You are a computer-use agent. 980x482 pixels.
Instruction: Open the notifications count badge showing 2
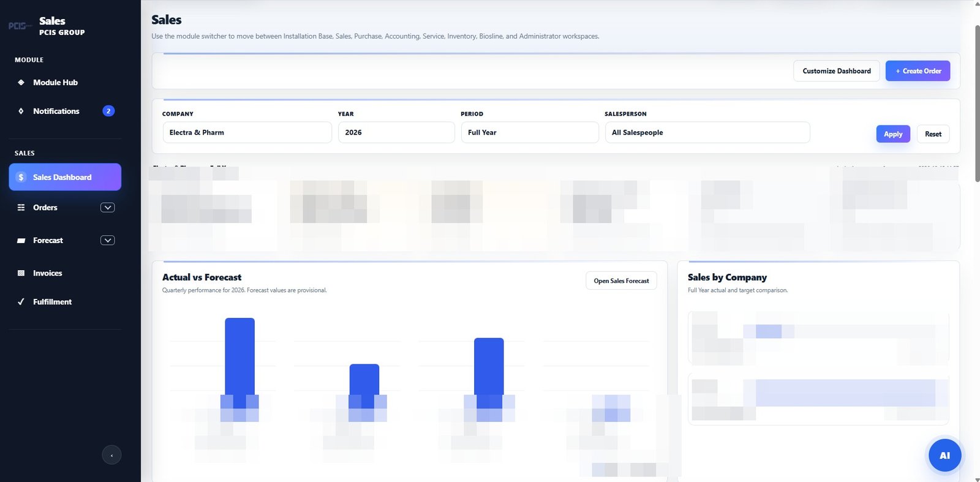pos(108,111)
